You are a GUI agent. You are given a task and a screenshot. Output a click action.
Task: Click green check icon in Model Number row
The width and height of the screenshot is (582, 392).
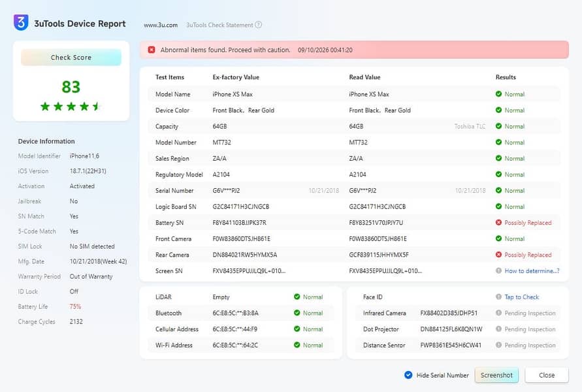(x=498, y=142)
